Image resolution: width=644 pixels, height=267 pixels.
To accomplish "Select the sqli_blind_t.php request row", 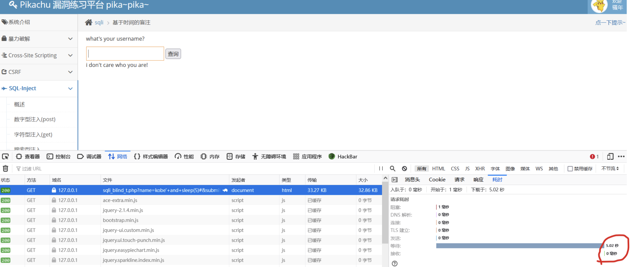I will coord(191,190).
